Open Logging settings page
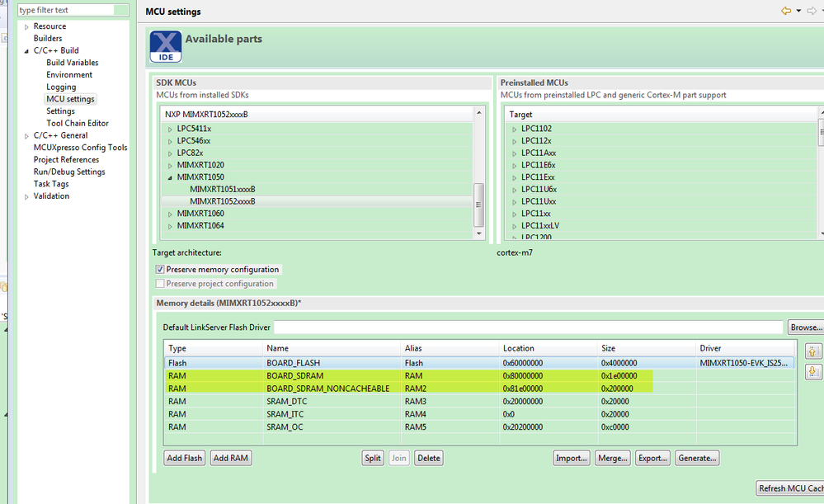 [x=61, y=87]
